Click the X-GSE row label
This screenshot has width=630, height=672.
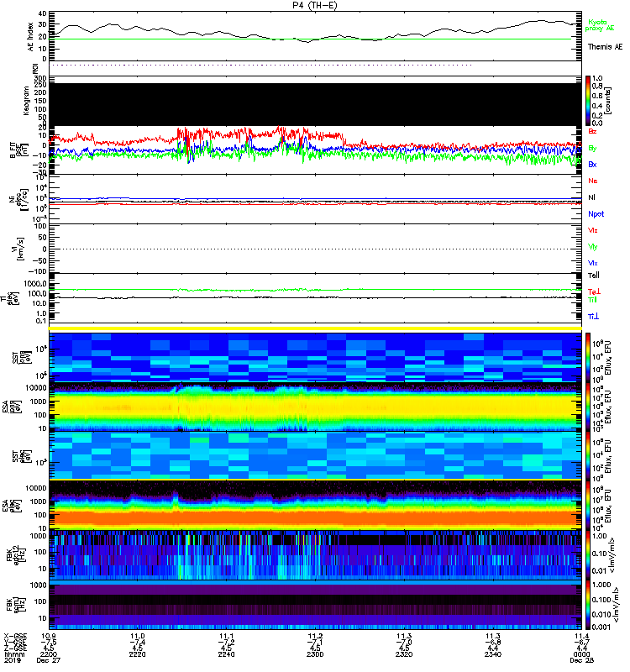click(x=15, y=636)
